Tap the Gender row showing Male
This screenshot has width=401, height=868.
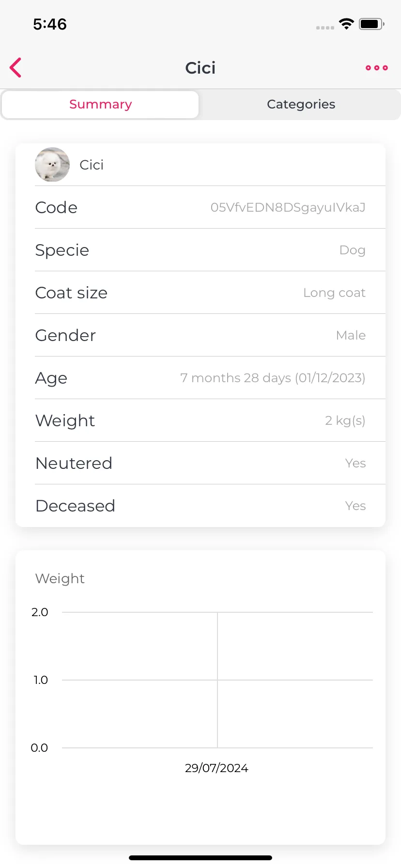coord(200,335)
